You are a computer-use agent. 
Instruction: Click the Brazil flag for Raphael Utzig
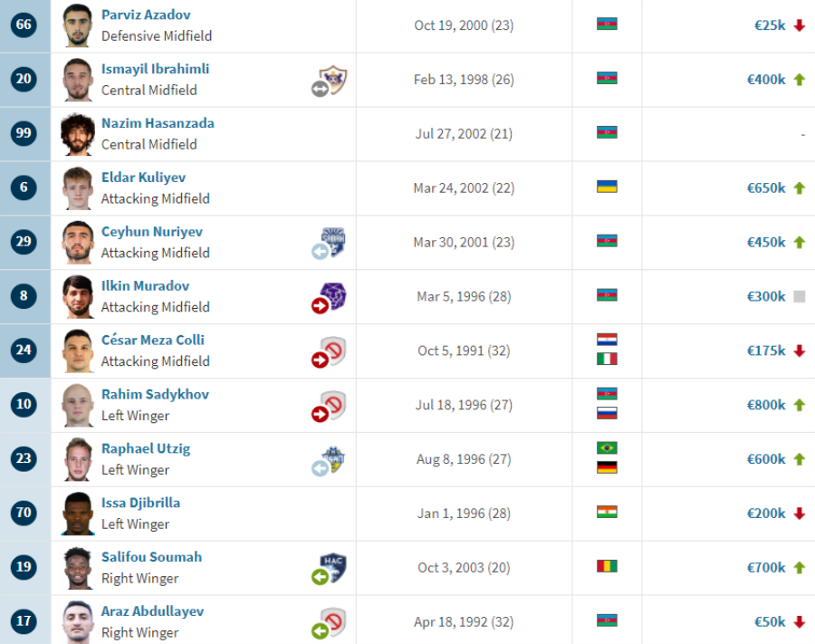(607, 447)
